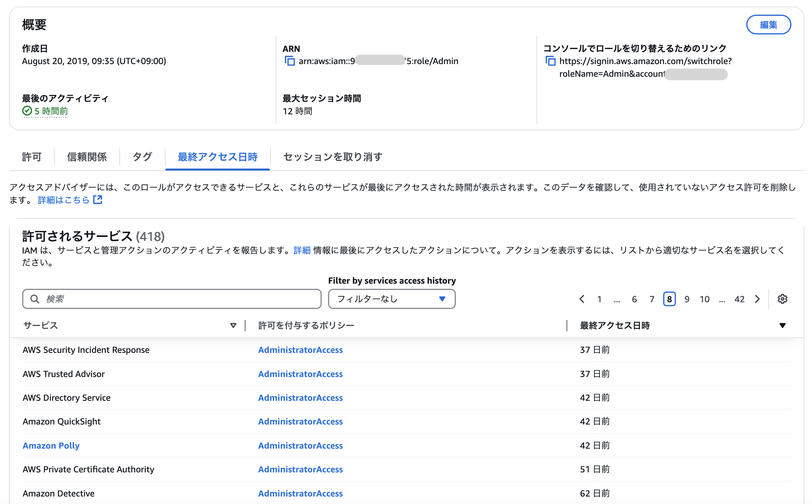Copy the role ARN with copy icon
The image size is (812, 504).
click(290, 61)
